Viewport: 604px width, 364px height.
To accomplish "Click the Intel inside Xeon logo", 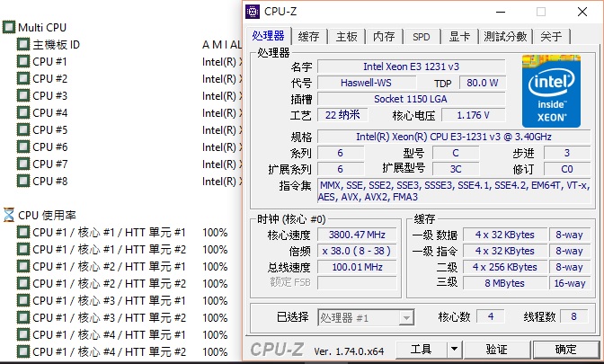I will point(551,92).
